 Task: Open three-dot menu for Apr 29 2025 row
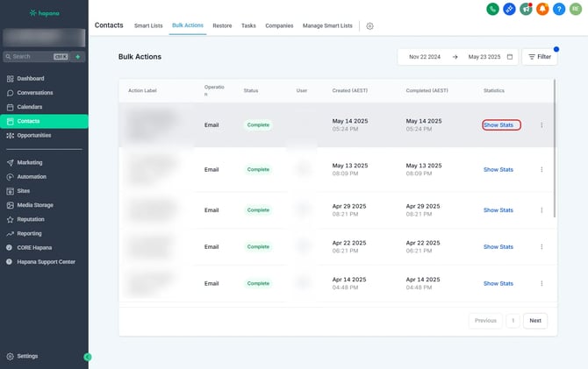pyautogui.click(x=541, y=210)
